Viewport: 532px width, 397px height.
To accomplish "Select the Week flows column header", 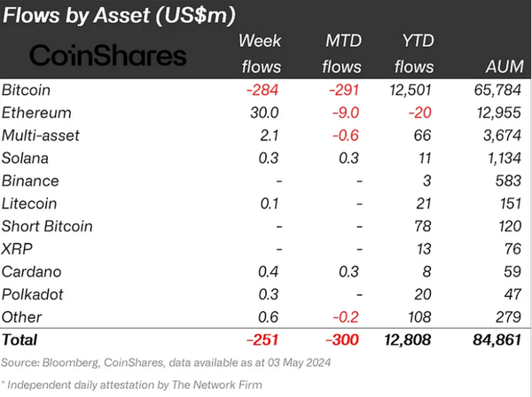I will (x=260, y=53).
